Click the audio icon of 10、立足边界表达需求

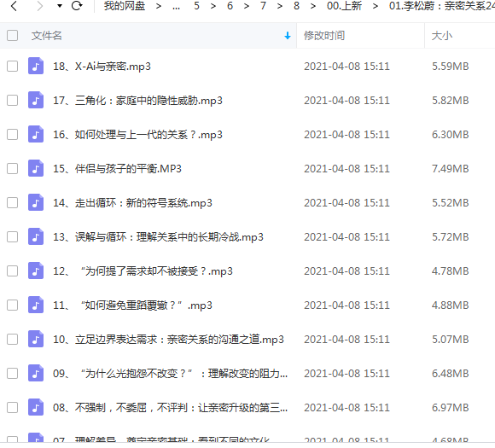[x=36, y=339]
